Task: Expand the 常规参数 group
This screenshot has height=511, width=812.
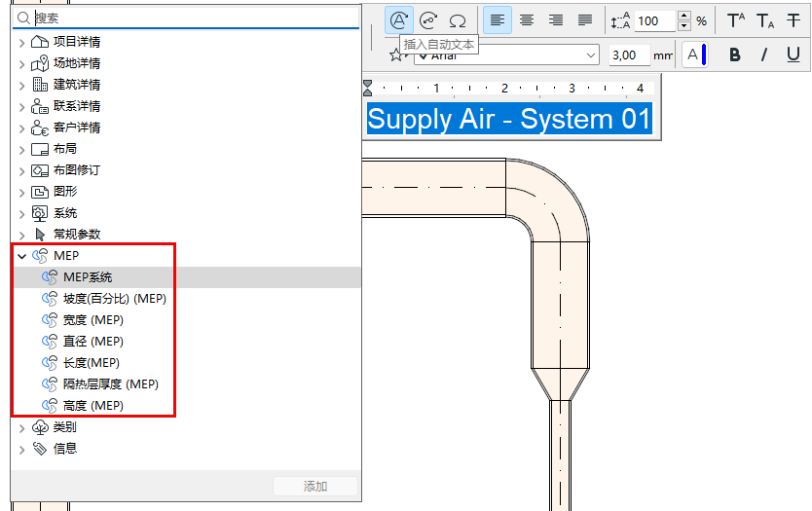Action: coord(21,236)
